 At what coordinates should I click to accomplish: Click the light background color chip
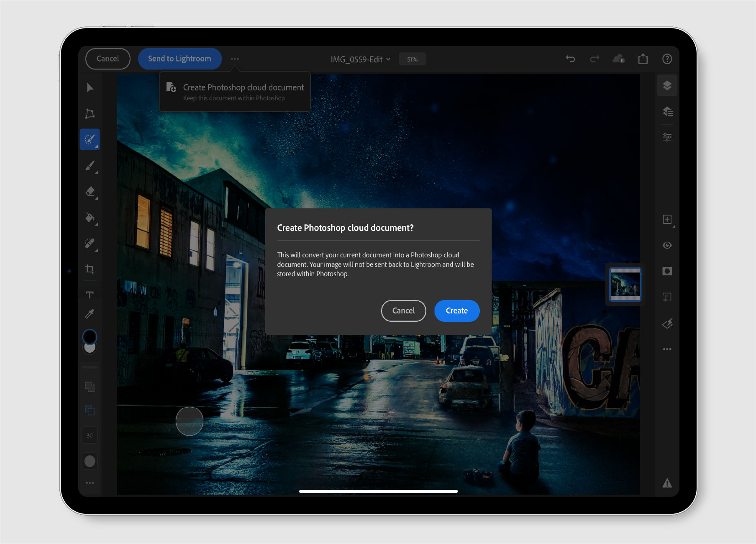click(90, 349)
